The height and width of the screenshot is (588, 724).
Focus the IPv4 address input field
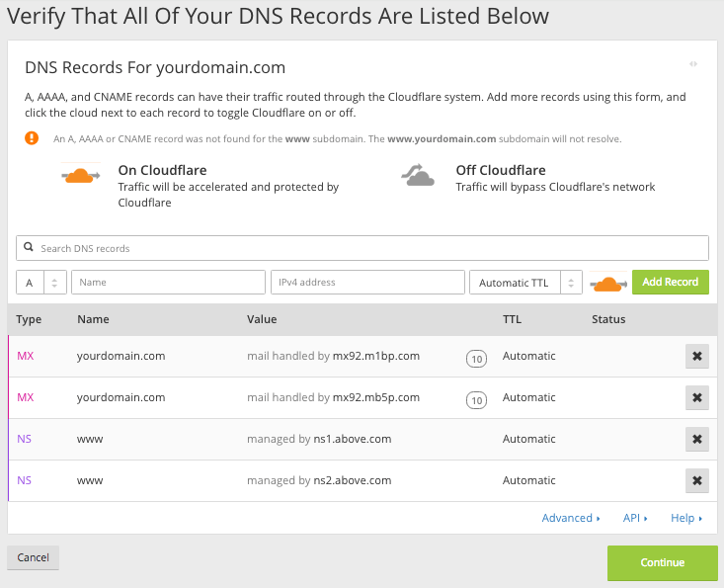click(367, 283)
